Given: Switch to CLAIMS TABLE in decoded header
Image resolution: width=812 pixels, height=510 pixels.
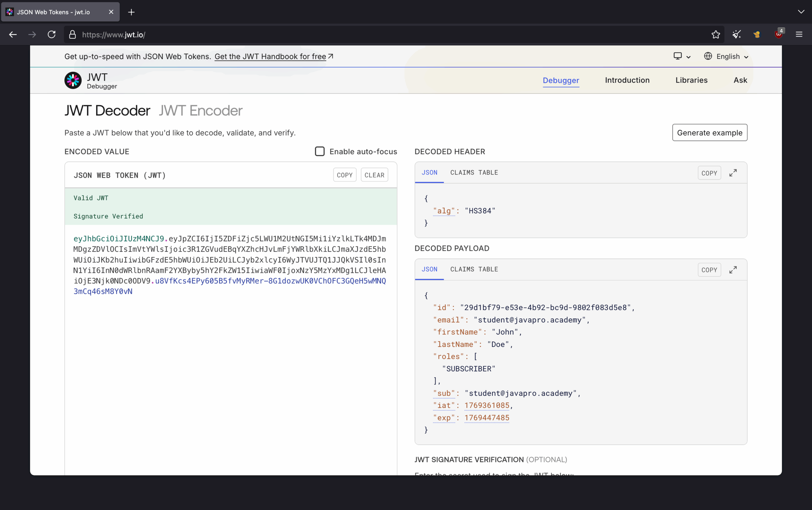Looking at the screenshot, I should point(474,172).
